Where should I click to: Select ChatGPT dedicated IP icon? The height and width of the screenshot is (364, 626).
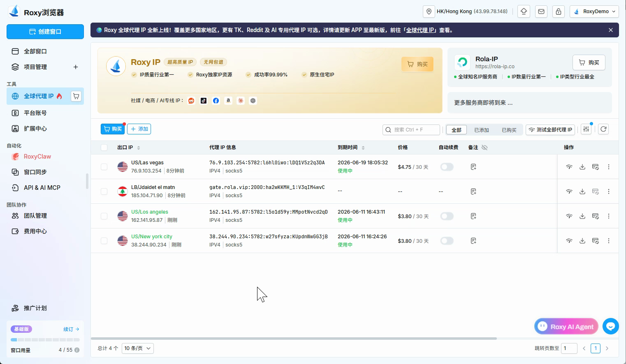[x=253, y=101]
